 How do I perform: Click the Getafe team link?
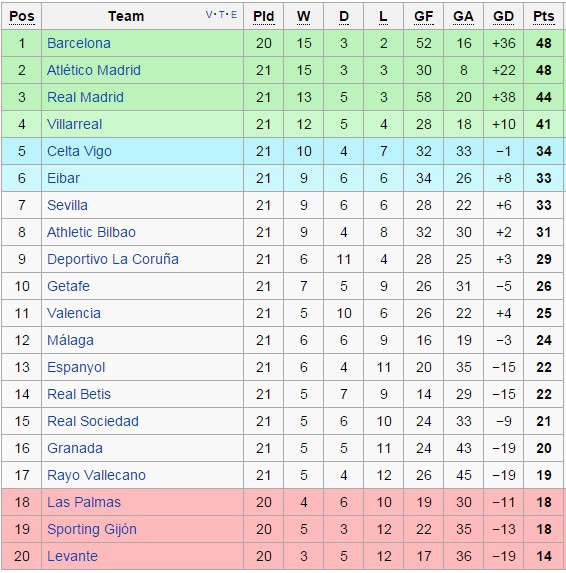[x=68, y=286]
